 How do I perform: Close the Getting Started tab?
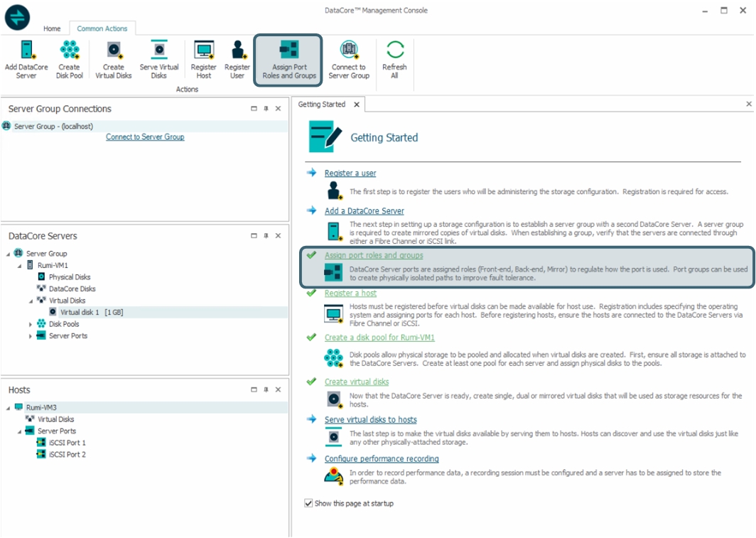click(357, 104)
